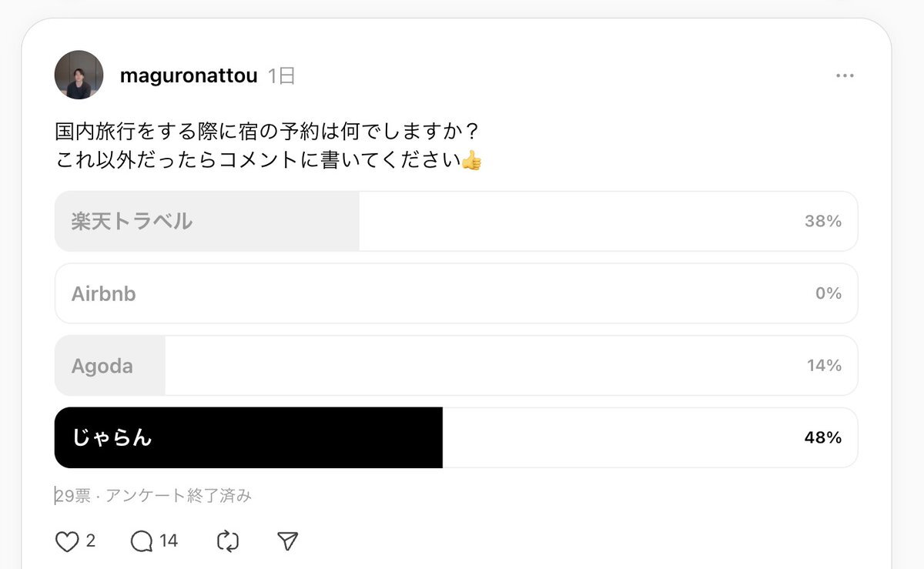Click the 1日 post timestamp
Screen dimensions: 924x569
pyautogui.click(x=282, y=75)
